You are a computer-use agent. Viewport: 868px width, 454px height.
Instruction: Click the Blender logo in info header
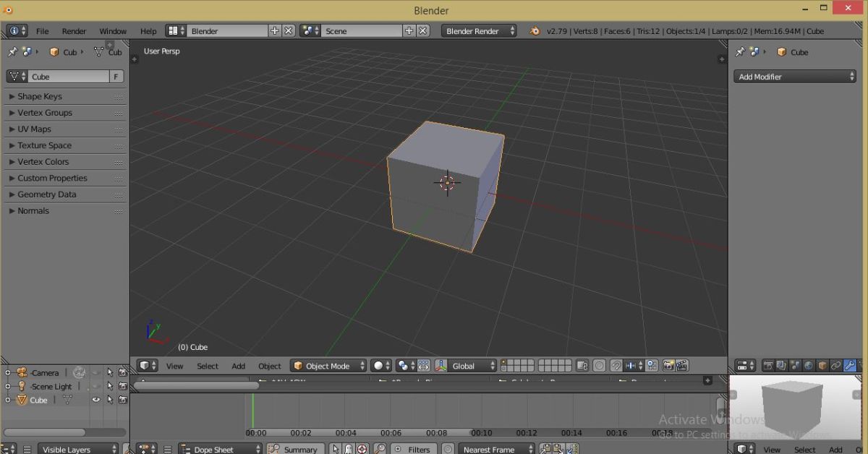click(x=535, y=31)
